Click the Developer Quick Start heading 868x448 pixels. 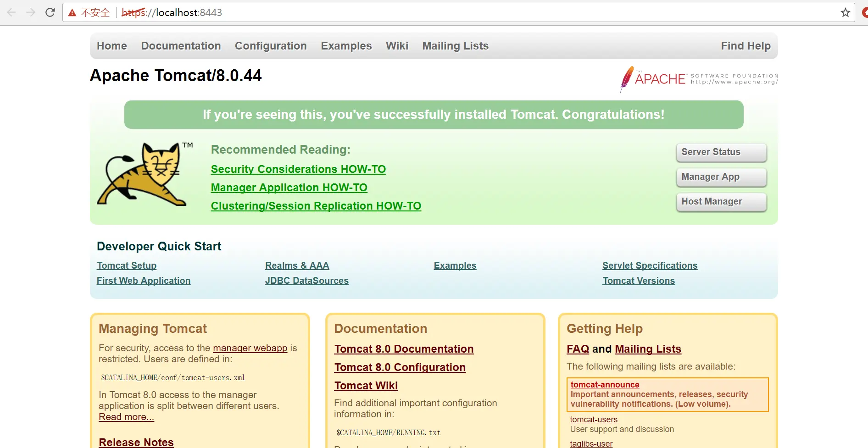tap(159, 246)
